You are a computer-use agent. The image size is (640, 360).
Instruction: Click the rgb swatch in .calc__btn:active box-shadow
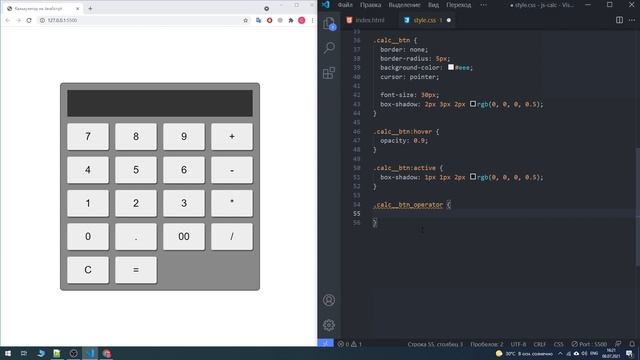(473, 177)
